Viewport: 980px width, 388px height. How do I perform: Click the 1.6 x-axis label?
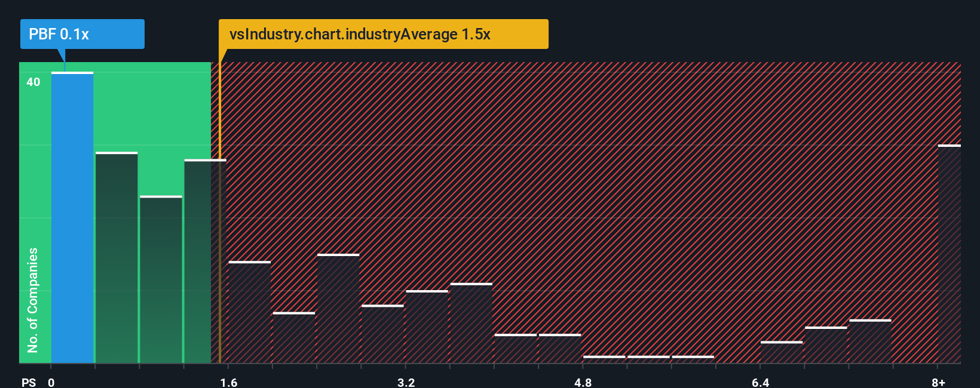[229, 382]
